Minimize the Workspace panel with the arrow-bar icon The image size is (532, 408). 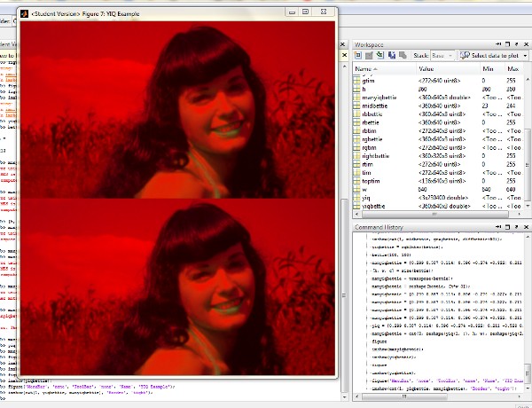coord(498,44)
